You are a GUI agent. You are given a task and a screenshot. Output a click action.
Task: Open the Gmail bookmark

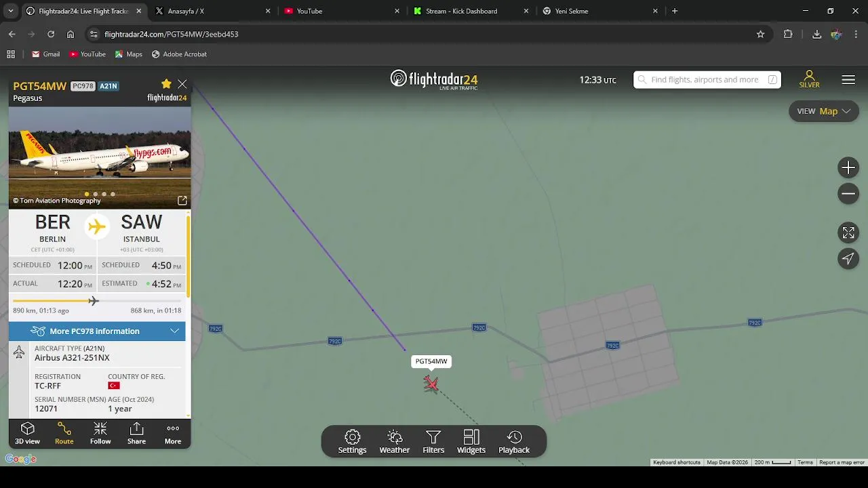point(45,54)
